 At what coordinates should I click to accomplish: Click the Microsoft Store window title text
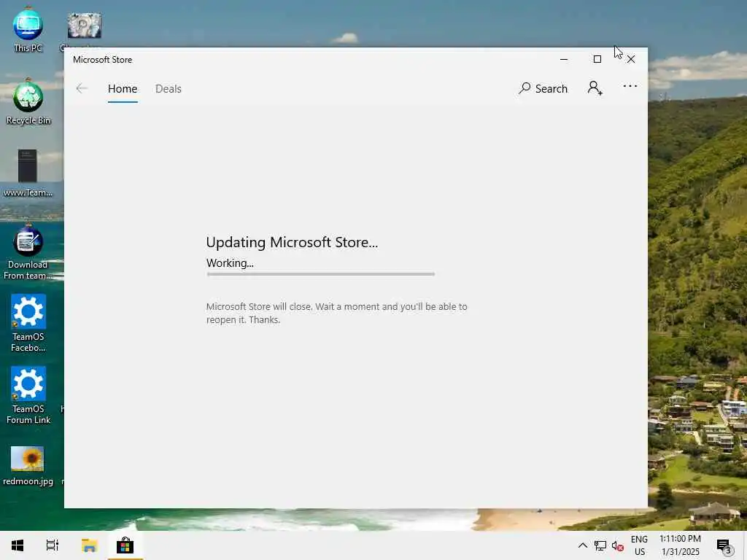coord(102,60)
